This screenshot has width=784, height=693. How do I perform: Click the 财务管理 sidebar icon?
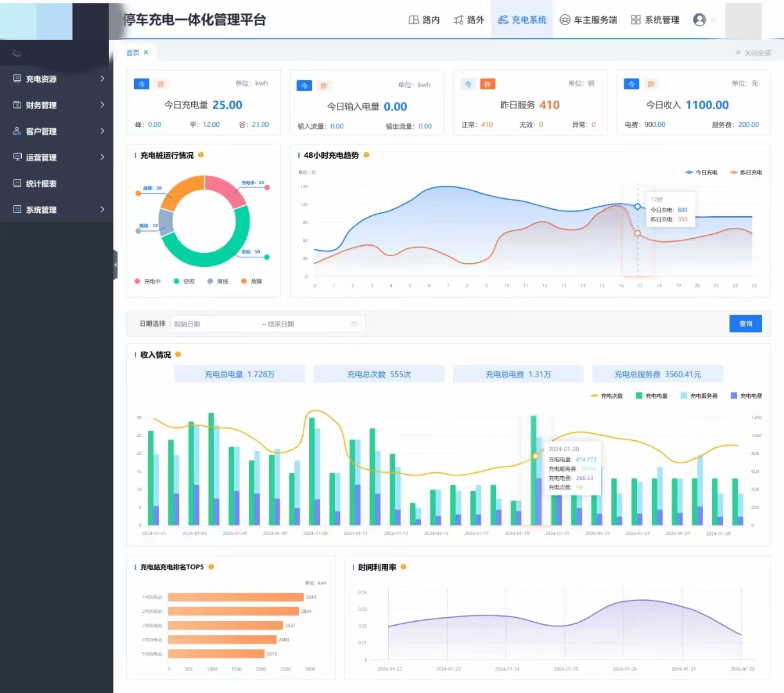(x=17, y=105)
